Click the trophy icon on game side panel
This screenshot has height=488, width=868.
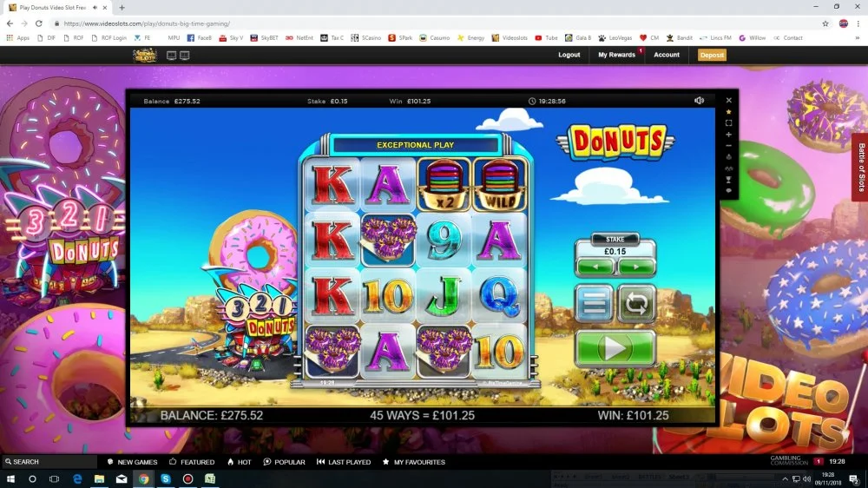point(728,180)
